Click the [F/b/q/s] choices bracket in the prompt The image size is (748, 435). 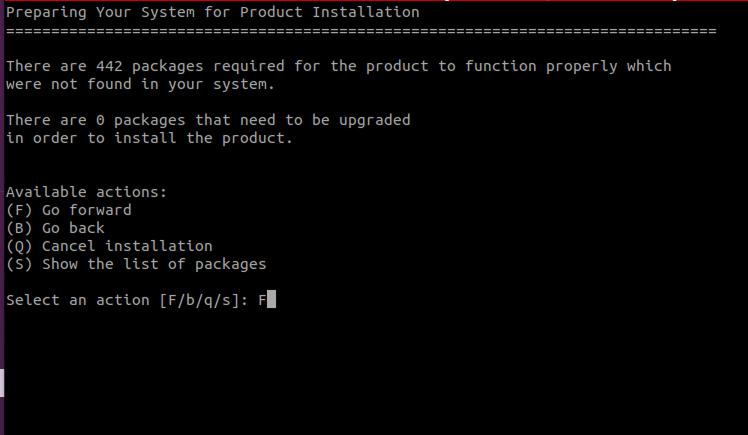[195, 300]
